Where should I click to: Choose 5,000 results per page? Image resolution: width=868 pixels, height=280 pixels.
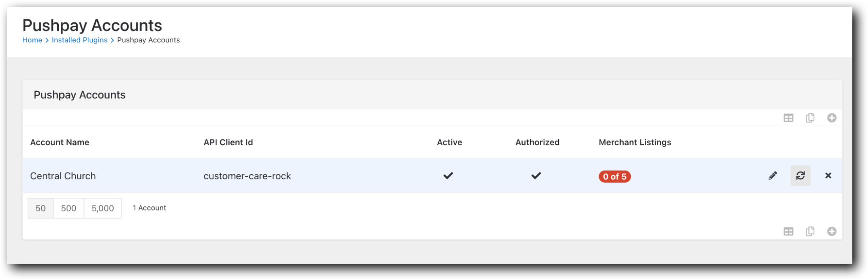click(102, 208)
